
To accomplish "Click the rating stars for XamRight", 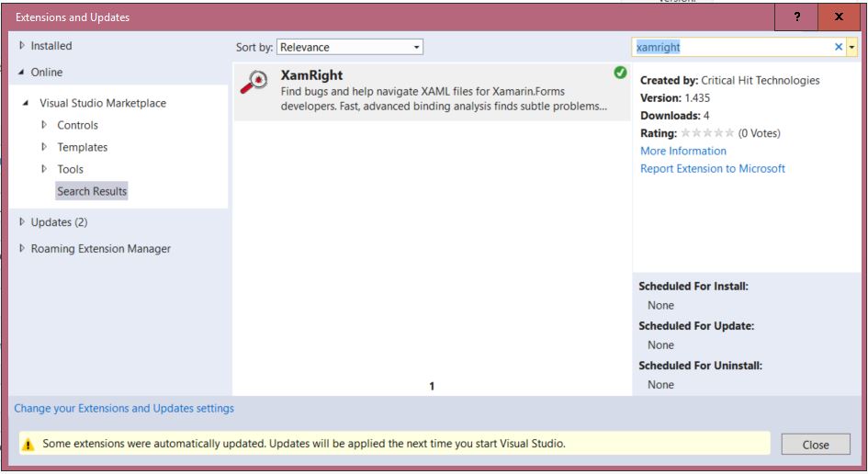I will coord(707,133).
